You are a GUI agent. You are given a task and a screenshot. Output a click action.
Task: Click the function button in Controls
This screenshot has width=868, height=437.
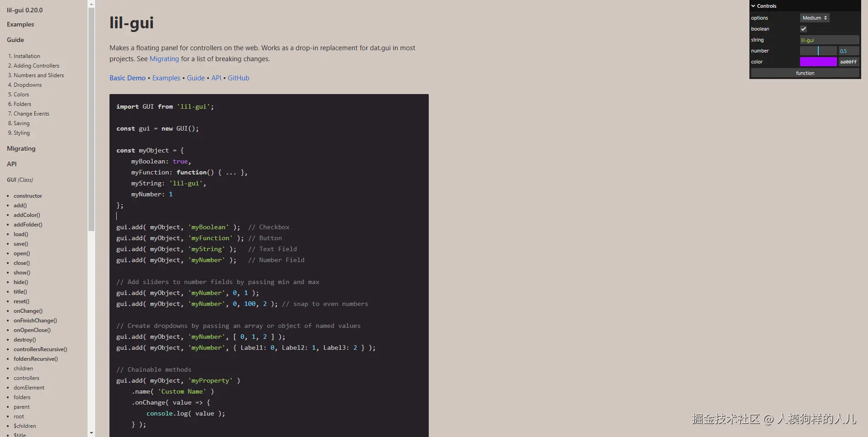pos(805,73)
